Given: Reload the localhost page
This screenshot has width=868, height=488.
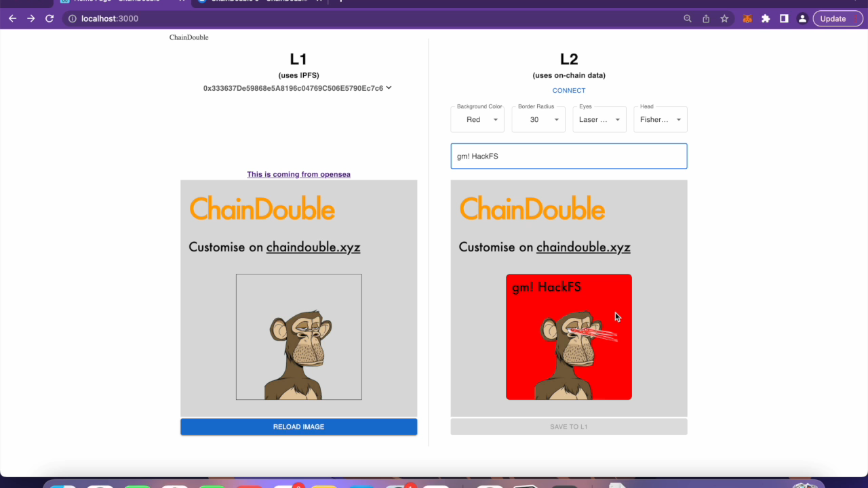Looking at the screenshot, I should (x=50, y=19).
